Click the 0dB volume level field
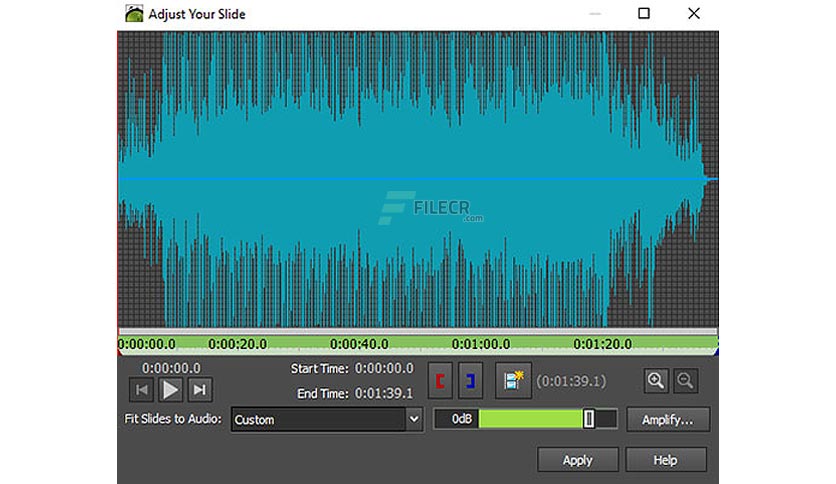 (x=457, y=419)
